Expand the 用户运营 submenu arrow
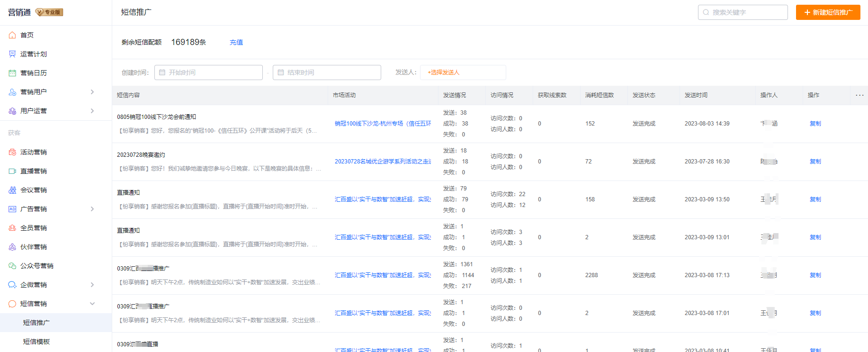868x352 pixels. (92, 111)
